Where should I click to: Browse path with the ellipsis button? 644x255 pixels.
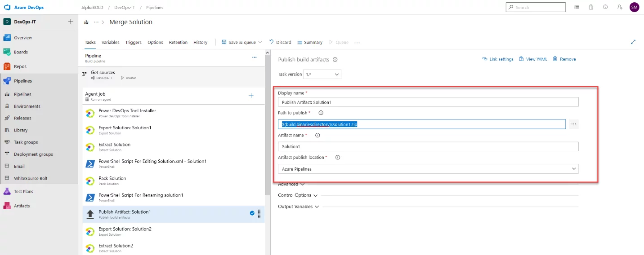pos(573,124)
